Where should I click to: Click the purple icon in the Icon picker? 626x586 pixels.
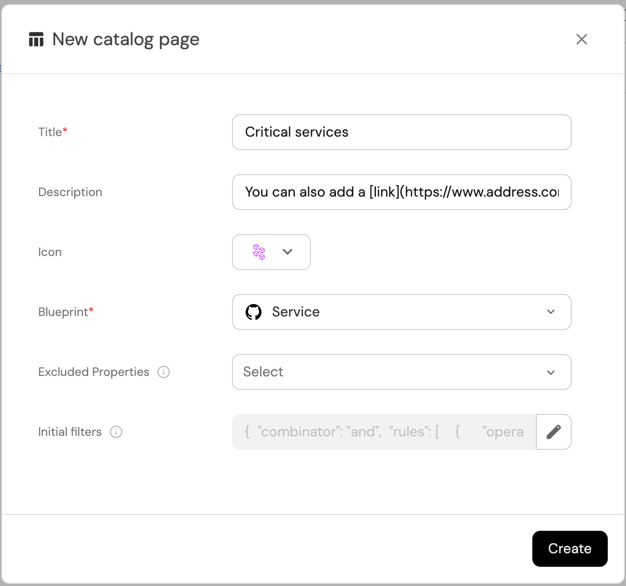point(259,252)
